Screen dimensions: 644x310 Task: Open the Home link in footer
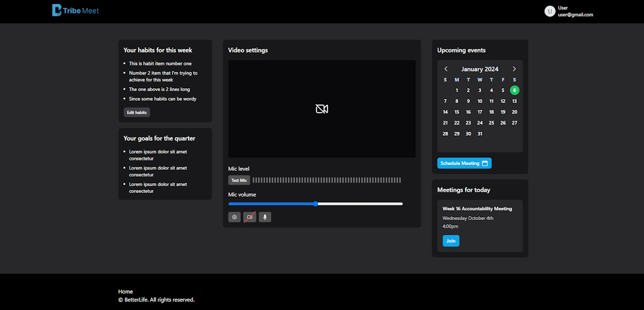pos(126,292)
